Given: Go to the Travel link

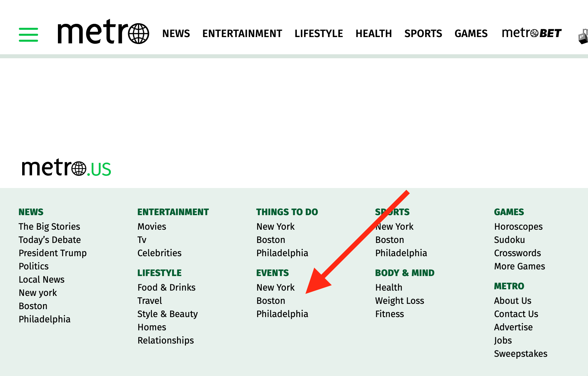Looking at the screenshot, I should (150, 301).
